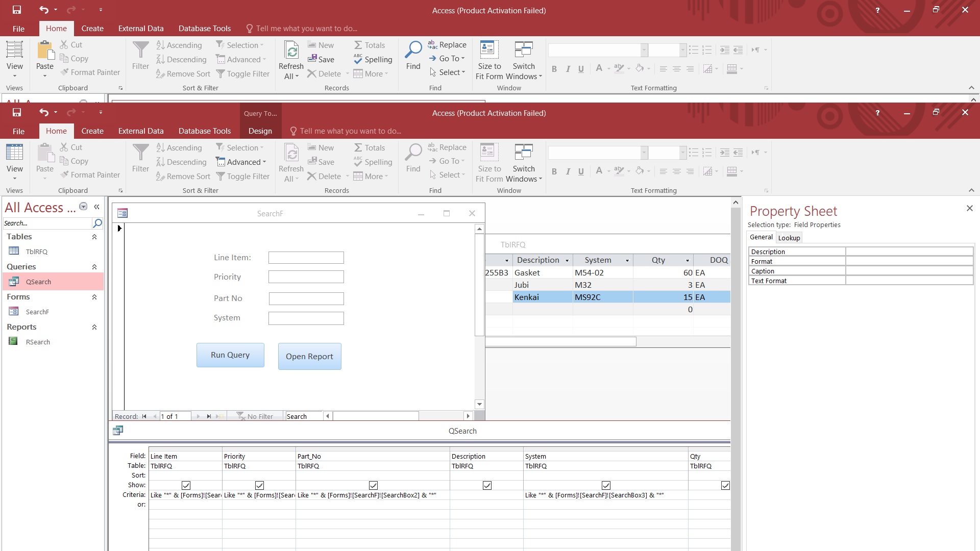The width and height of the screenshot is (980, 551).
Task: Click Format Painter in upper ribbon
Action: pyautogui.click(x=90, y=72)
